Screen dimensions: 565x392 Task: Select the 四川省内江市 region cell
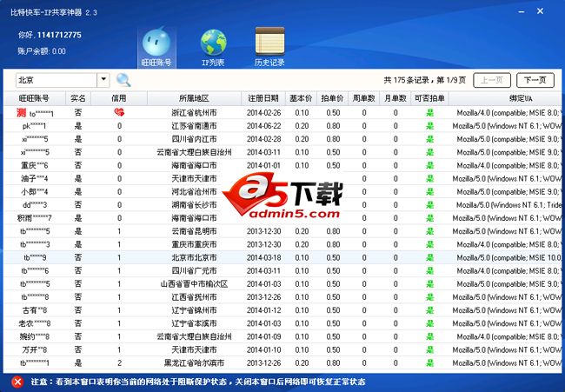tap(194, 139)
